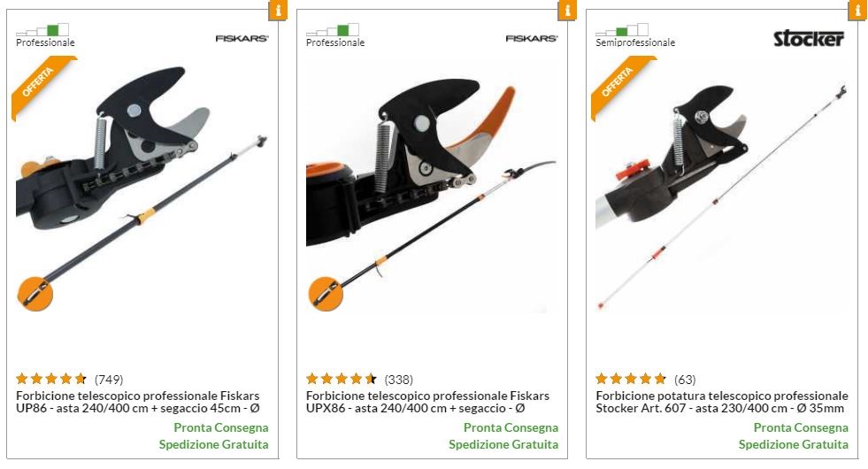Click the Fiskars logo on UPX86 card
The width and height of the screenshot is (868, 469).
coord(532,38)
